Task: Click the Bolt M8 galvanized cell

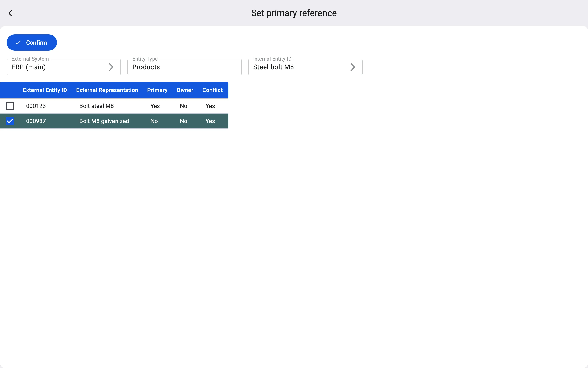Action: tap(104, 121)
